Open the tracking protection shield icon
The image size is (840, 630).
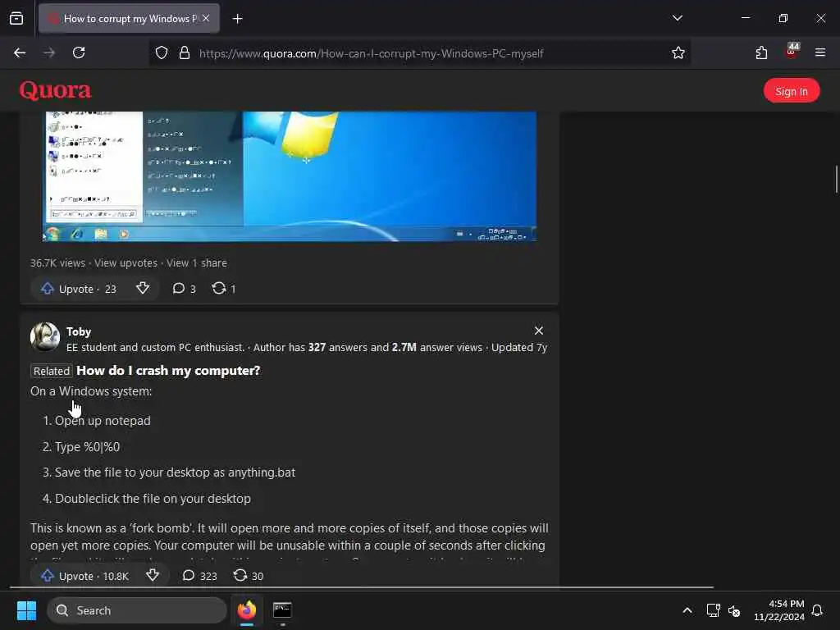(x=162, y=53)
